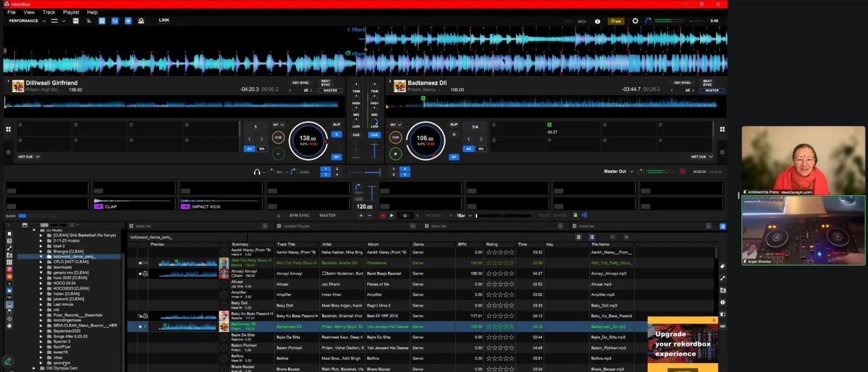Click hot cue B pad on deck 2
Image resolution: width=868 pixels, height=372 pixels.
574,128
